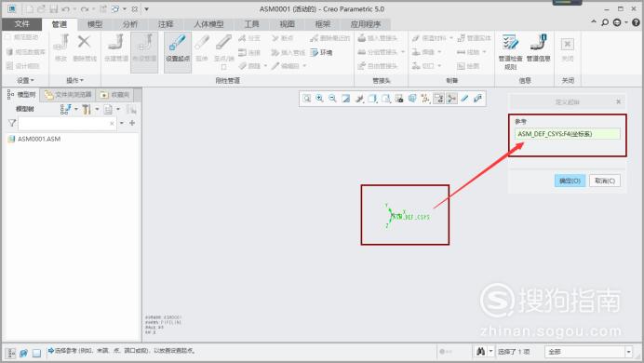Toggle annotation display icon in graphics toolbar

tap(438, 99)
